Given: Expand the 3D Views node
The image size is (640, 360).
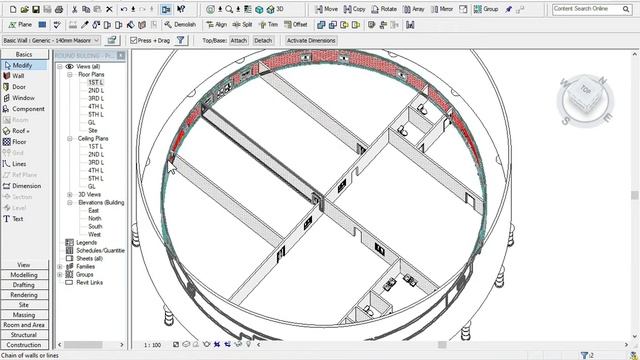Looking at the screenshot, I should [70, 195].
